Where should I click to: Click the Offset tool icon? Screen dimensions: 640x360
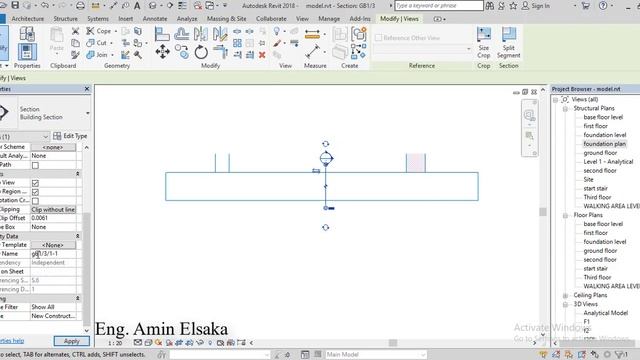click(x=181, y=34)
